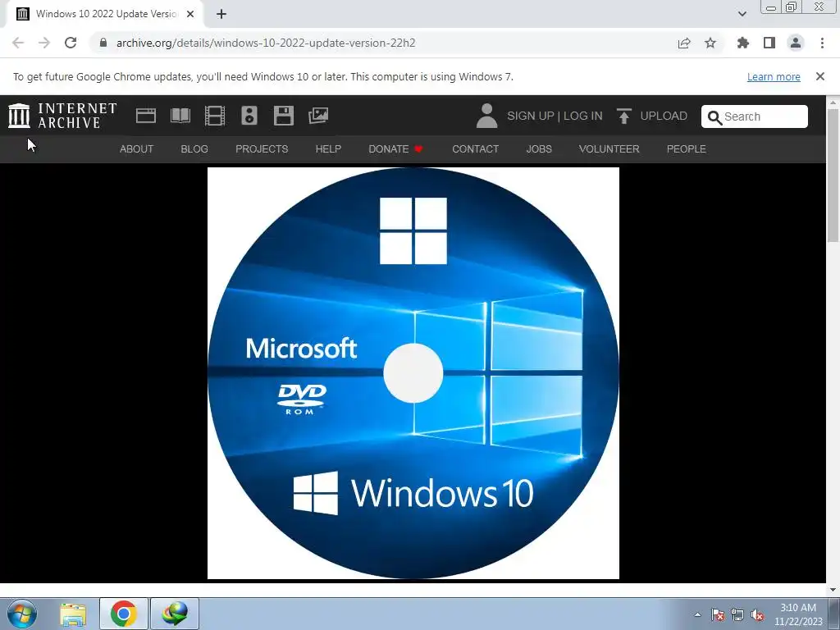The height and width of the screenshot is (630, 840).
Task: Dismiss the Chrome update notification bar
Action: click(819, 76)
